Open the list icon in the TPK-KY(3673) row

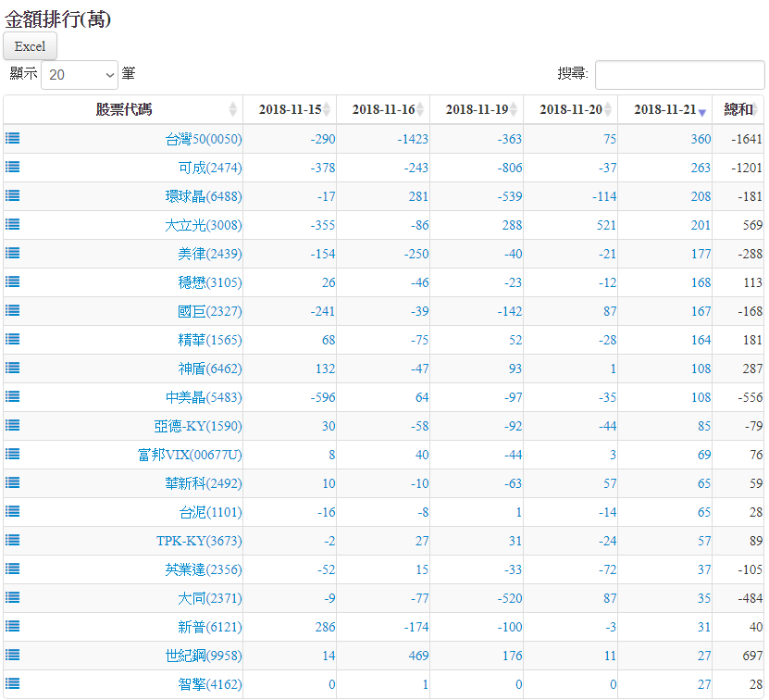click(13, 540)
